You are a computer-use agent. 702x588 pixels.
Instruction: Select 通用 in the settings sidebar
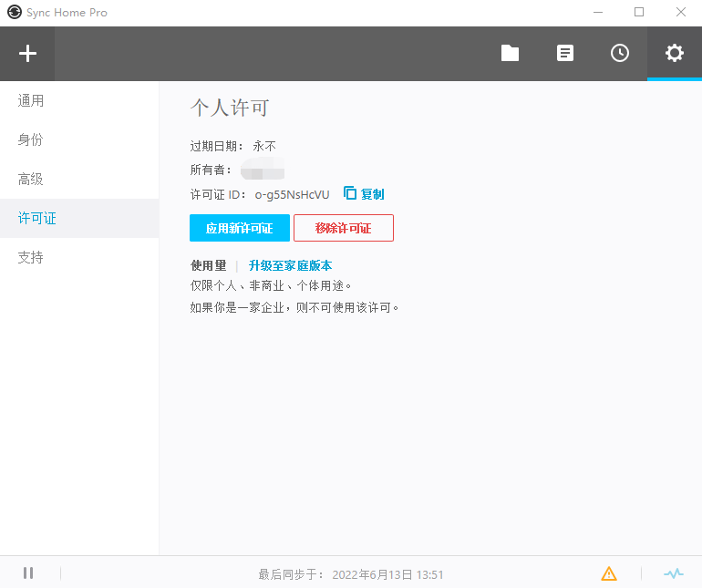(x=31, y=101)
